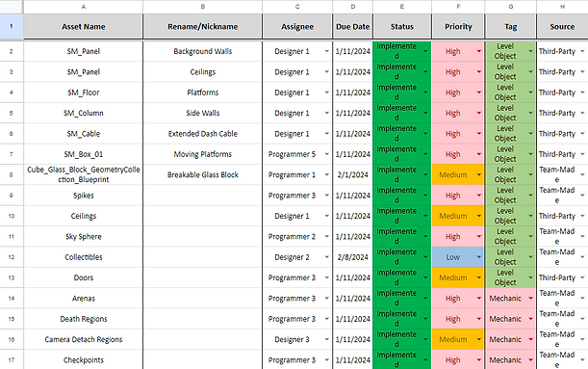Select the Breakable Glass Block cell
Viewport: 588px width, 369px height.
tap(202, 174)
